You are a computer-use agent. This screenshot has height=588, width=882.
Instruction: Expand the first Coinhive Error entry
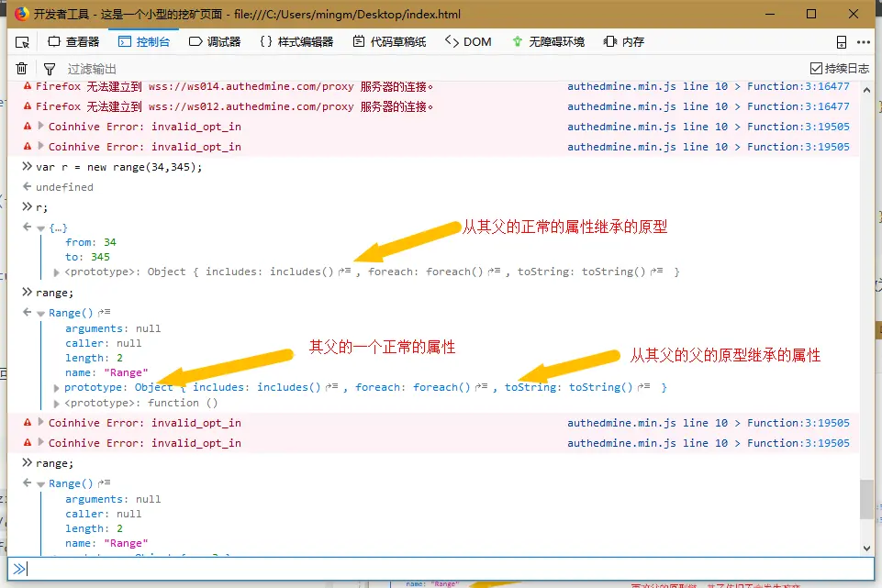[40, 126]
